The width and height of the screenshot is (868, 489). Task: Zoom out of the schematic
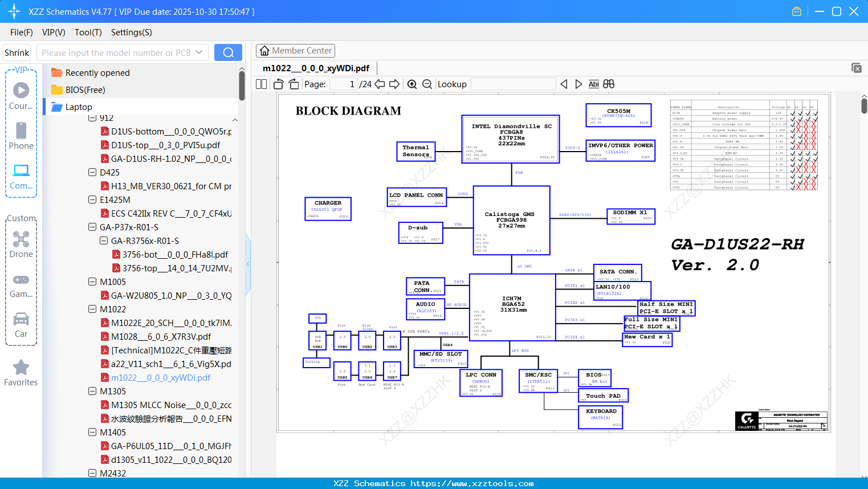coord(427,84)
